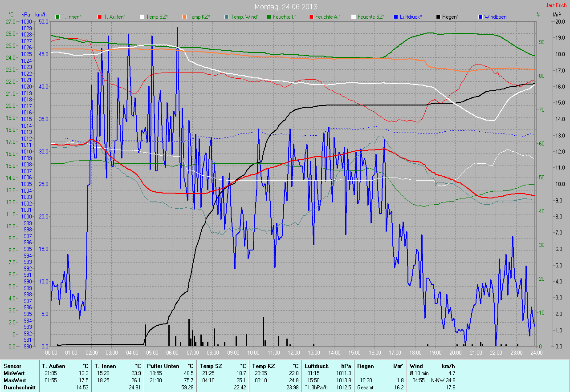The width and height of the screenshot is (570, 392).
Task: Select the Puffer Unten column header
Action: click(x=163, y=366)
